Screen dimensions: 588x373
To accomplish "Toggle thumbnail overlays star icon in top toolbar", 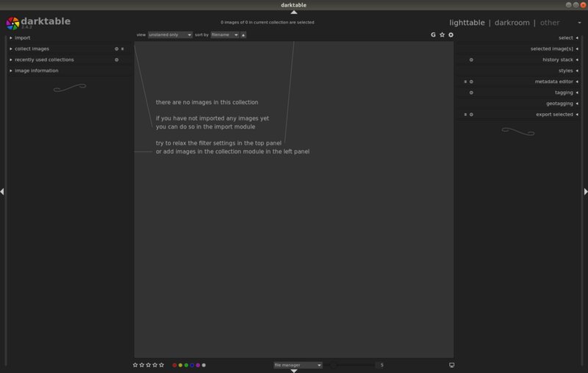I will pos(442,35).
